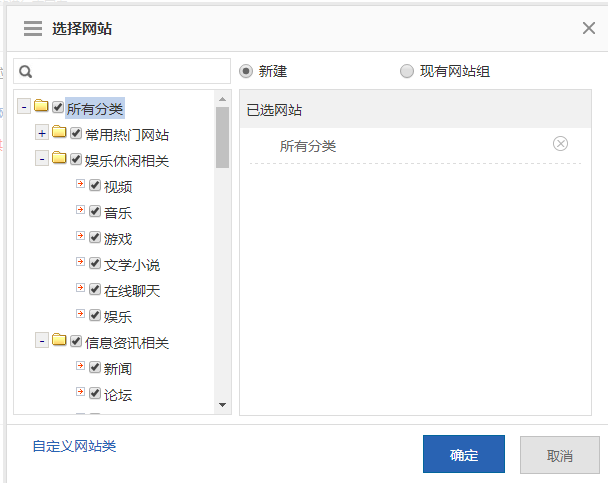Screen dimensions: 608x483
Task: Click the scrollbar up arrow in category tree
Action: (223, 99)
